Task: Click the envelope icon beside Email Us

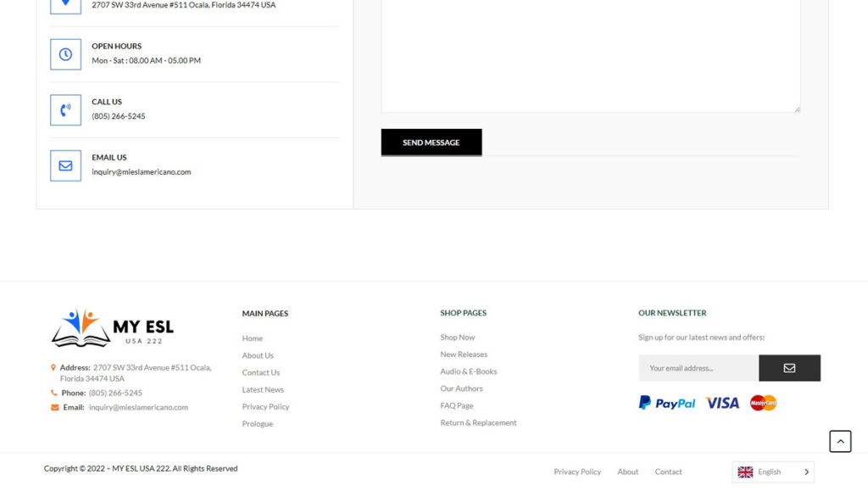Action: (65, 165)
